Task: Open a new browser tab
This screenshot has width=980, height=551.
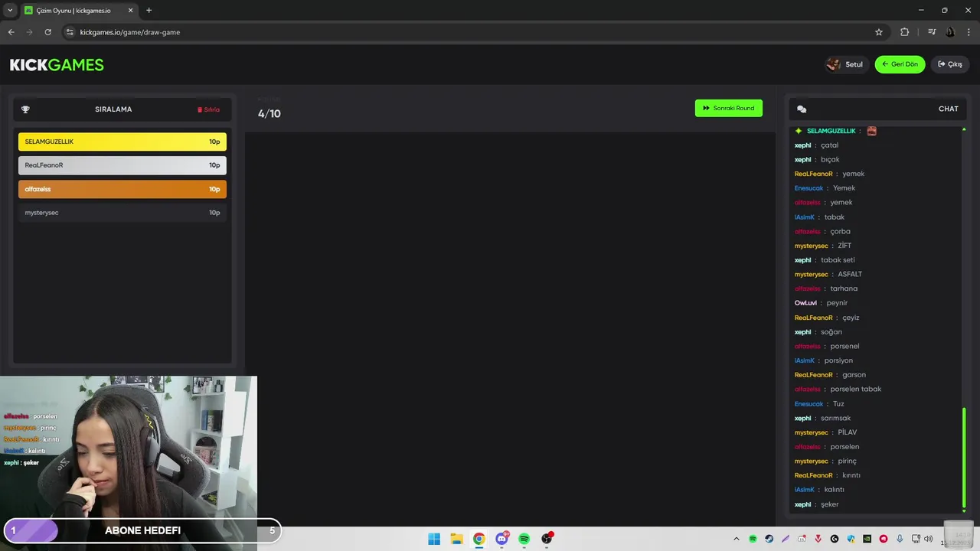Action: point(149,11)
